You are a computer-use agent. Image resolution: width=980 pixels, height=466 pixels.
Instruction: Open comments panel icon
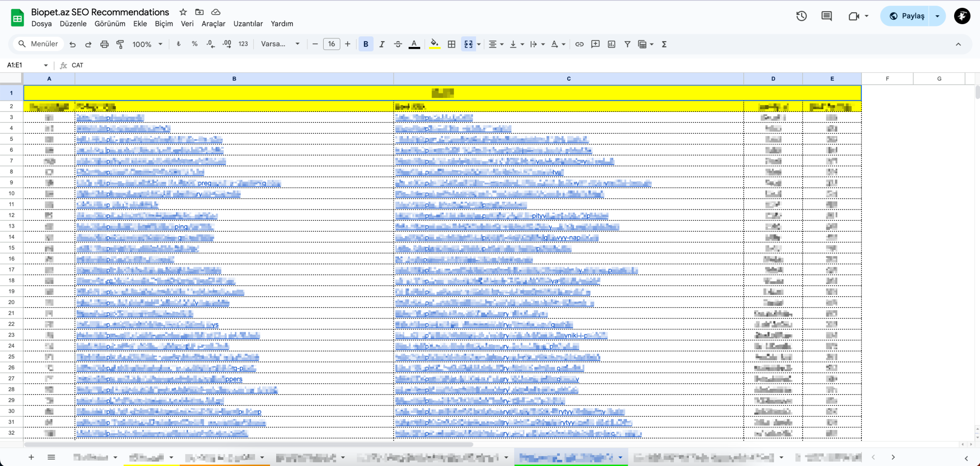pos(826,16)
